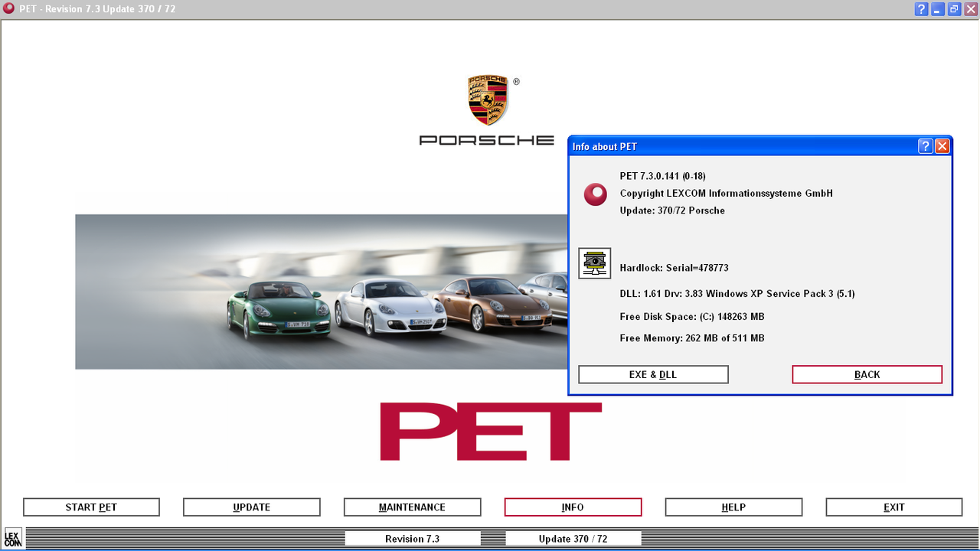
Task: Minimize the main PET window
Action: (938, 9)
